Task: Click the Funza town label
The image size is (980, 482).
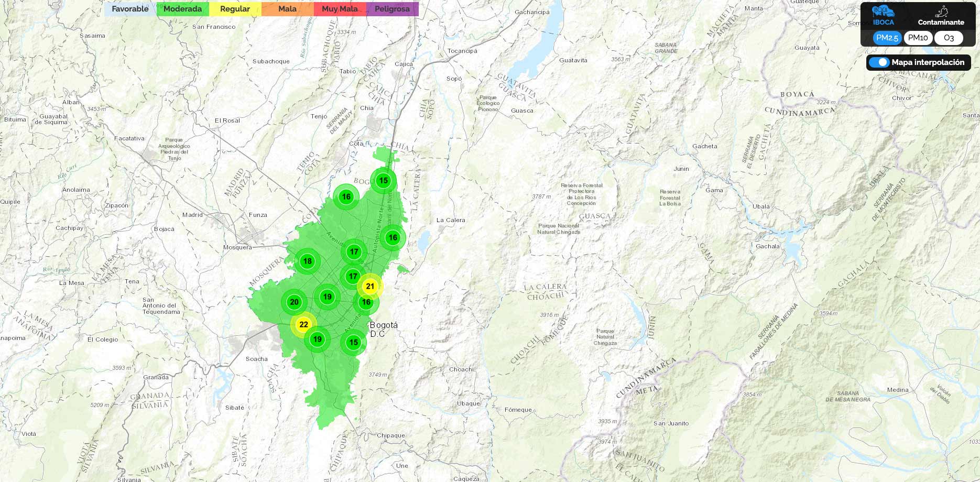Action: click(258, 215)
